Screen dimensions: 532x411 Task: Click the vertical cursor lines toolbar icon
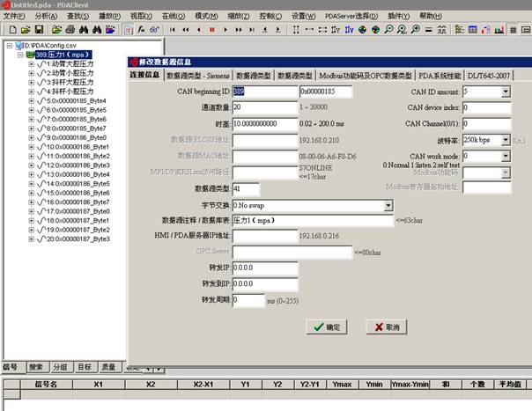point(296,30)
